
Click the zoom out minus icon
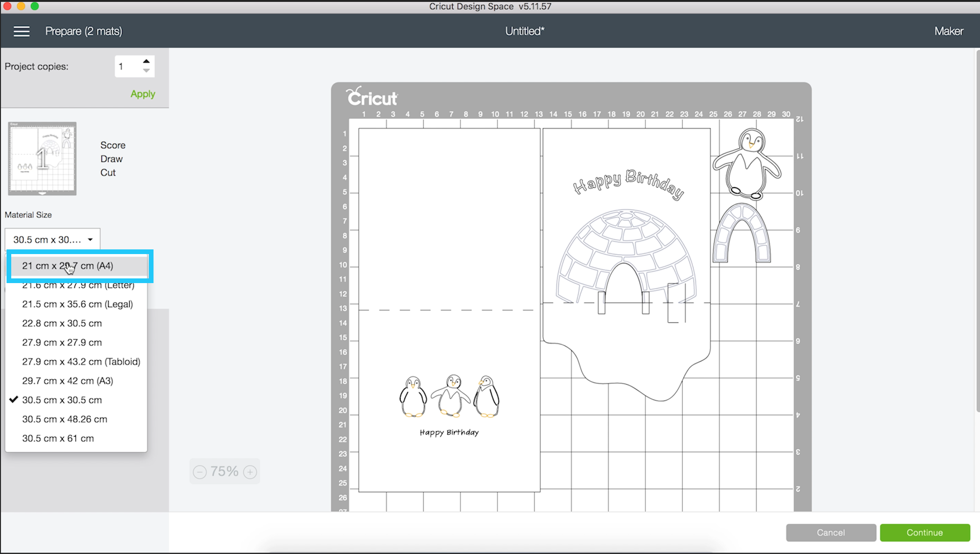200,472
